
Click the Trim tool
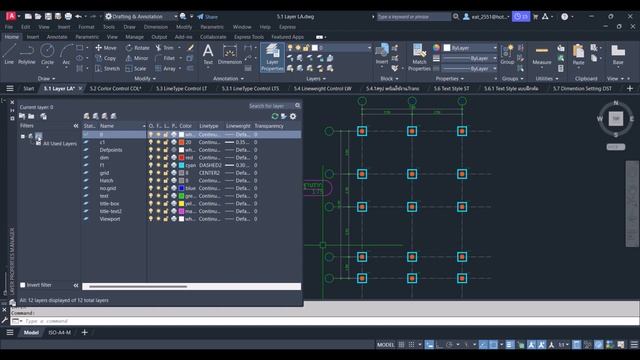click(x=164, y=48)
